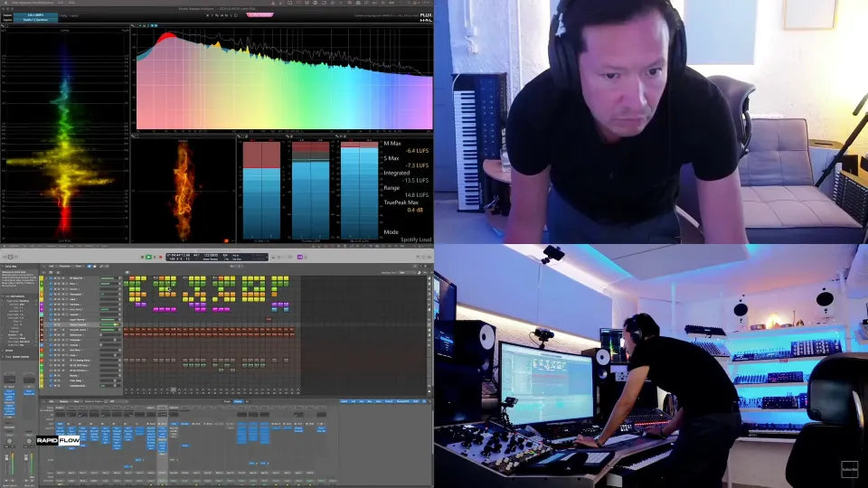Click the pink button in the analyzer header
This screenshot has height=488, width=868.
pyautogui.click(x=259, y=15)
